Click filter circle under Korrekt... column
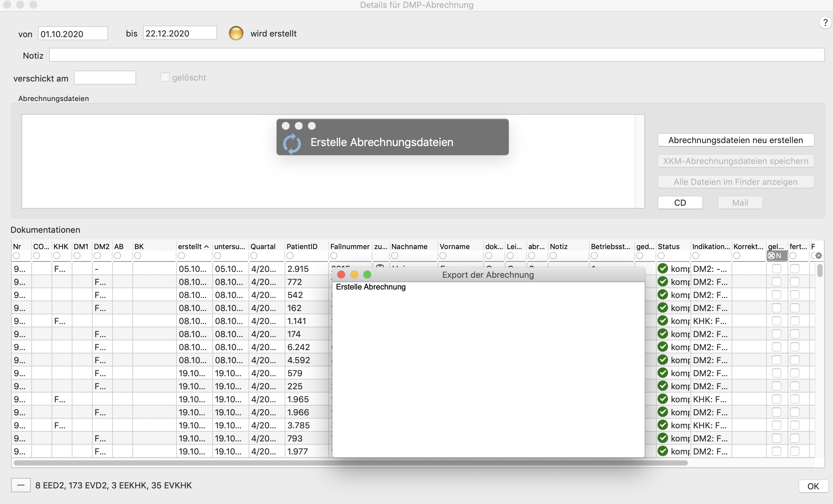This screenshot has height=504, width=833. 737,256
